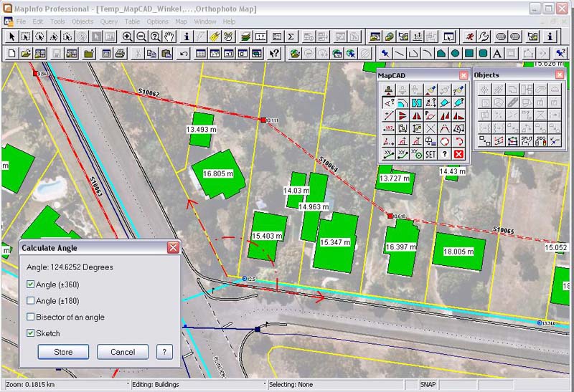This screenshot has height=392, width=574.
Task: Close the Objects palette window
Action: (x=560, y=75)
